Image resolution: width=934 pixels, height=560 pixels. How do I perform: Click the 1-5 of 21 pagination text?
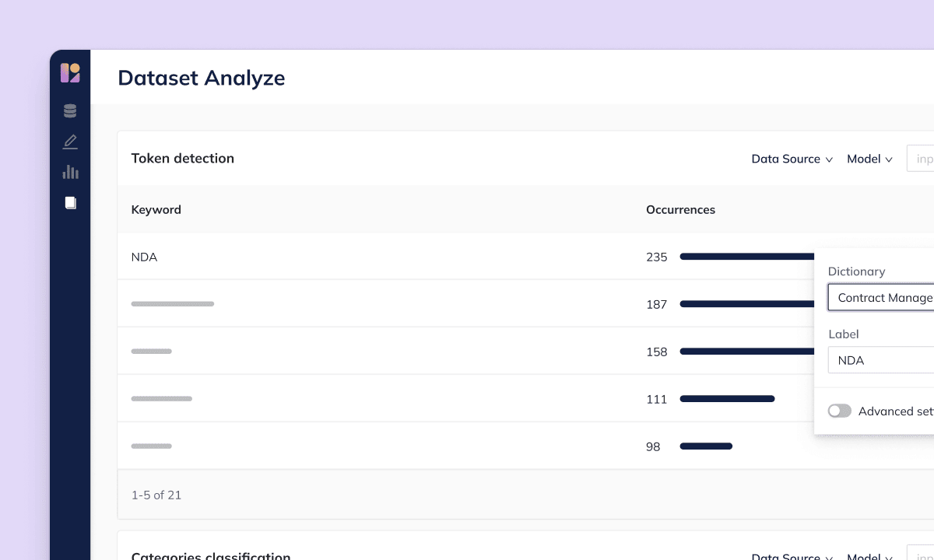[156, 495]
